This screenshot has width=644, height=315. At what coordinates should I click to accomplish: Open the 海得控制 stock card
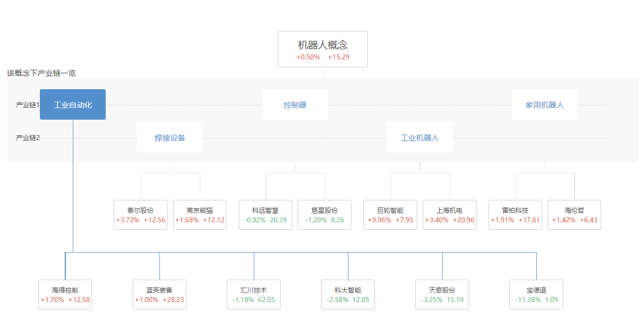(x=65, y=295)
